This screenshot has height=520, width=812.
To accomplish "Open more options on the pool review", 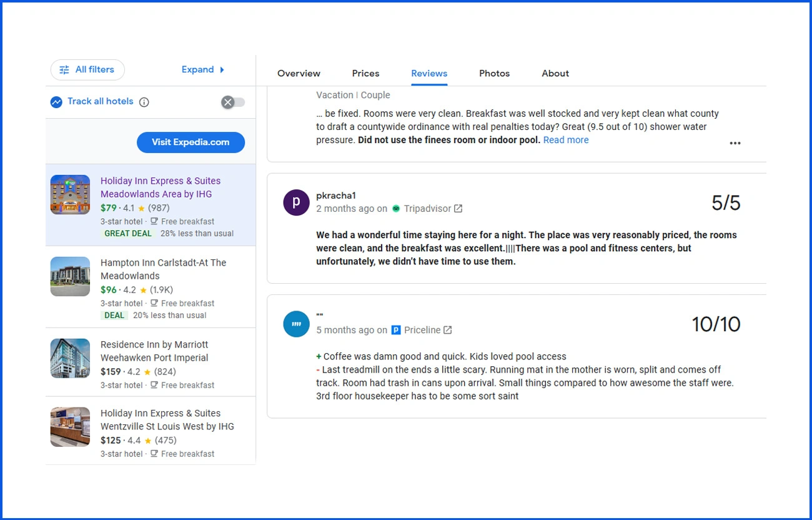I will click(x=735, y=143).
